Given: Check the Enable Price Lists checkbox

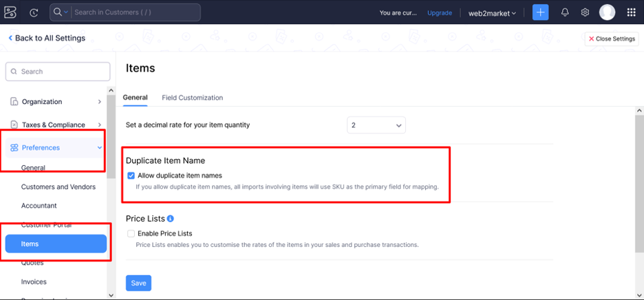Looking at the screenshot, I should click(131, 234).
